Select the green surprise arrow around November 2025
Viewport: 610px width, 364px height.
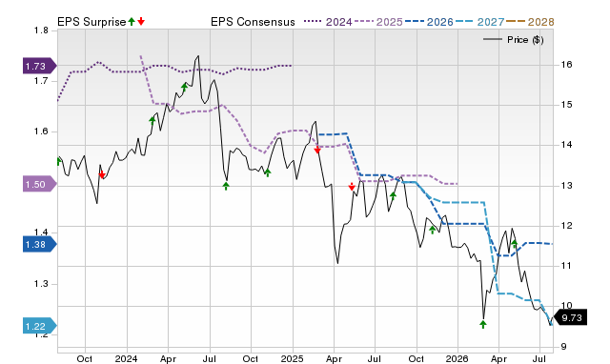point(432,230)
